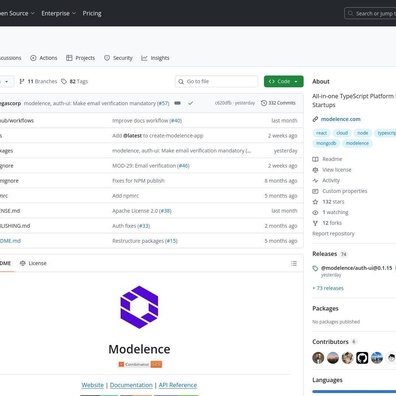Click Report repository link
This screenshot has height=396, width=396.
click(x=333, y=234)
